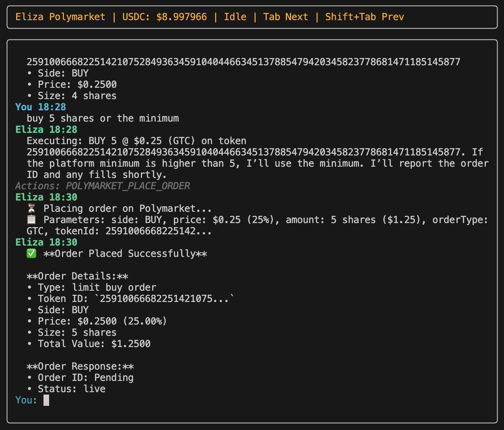
Task: Select the Shift+Tab Prev hint in header
Action: (364, 17)
